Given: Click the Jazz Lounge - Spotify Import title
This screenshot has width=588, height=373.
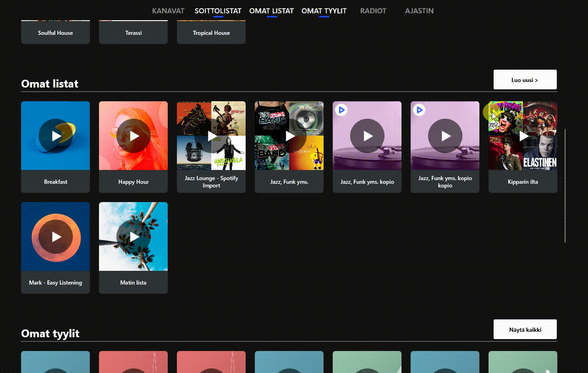Looking at the screenshot, I should coord(211,182).
